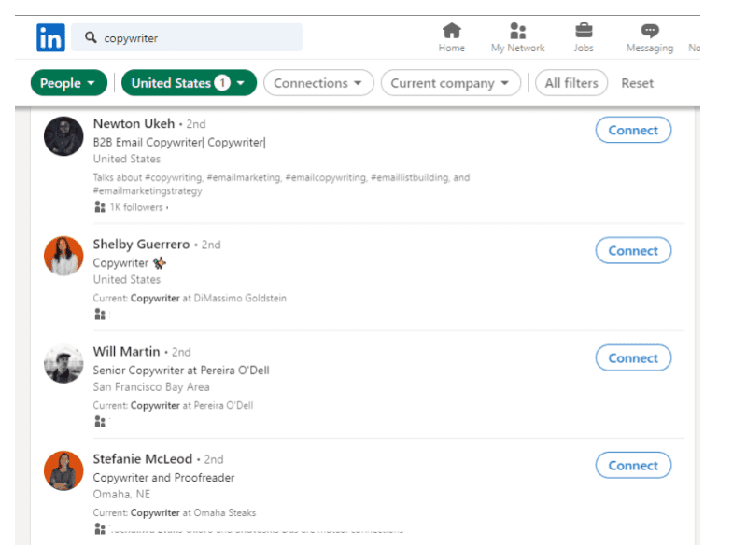
Task: Click mutual connections icon under Will Martin
Action: click(x=100, y=422)
